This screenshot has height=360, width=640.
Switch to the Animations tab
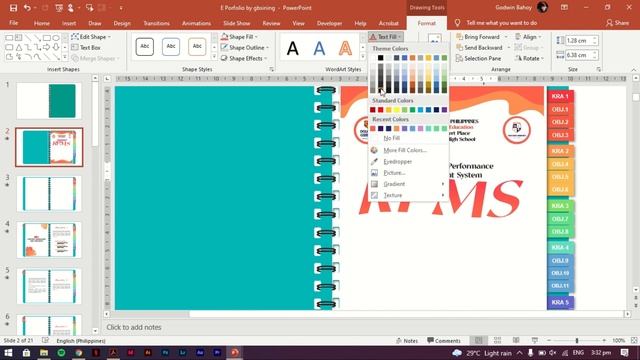[x=196, y=23]
